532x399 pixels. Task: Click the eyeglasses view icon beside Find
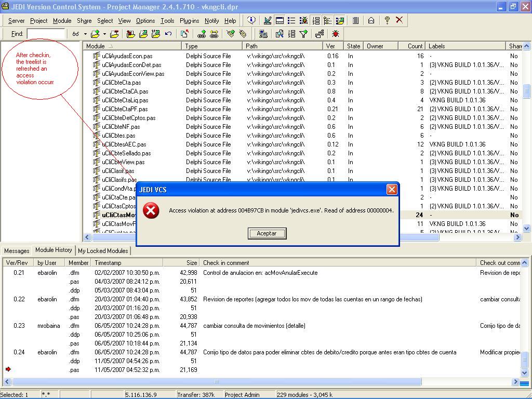(76, 34)
